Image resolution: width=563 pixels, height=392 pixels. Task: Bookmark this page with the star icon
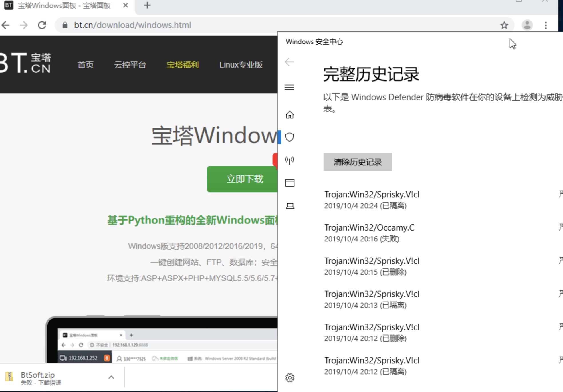[504, 25]
